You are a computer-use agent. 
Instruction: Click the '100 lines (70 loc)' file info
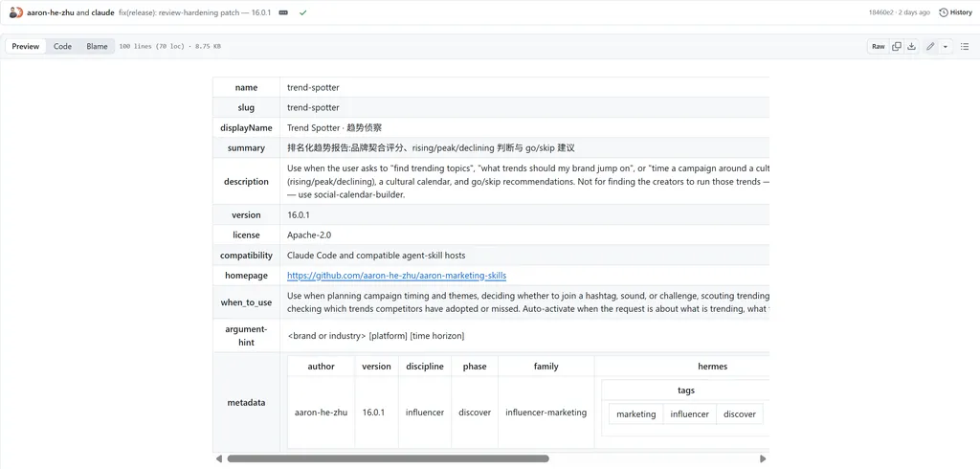[x=154, y=46]
